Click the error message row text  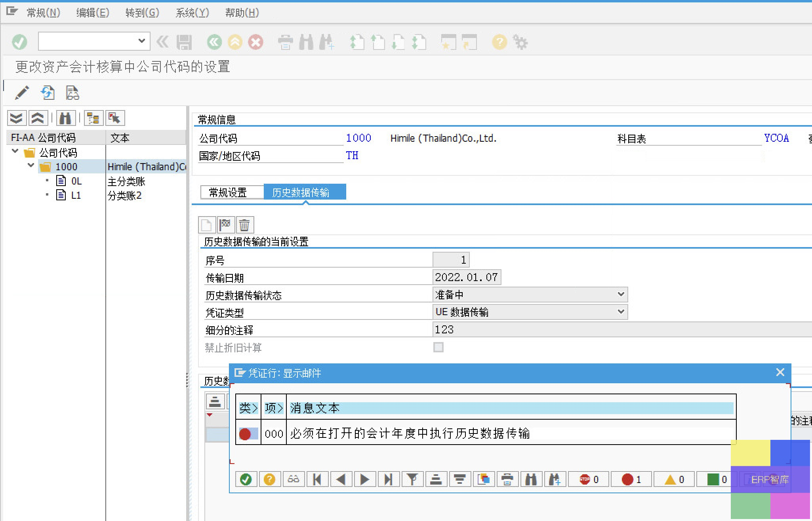(x=410, y=433)
